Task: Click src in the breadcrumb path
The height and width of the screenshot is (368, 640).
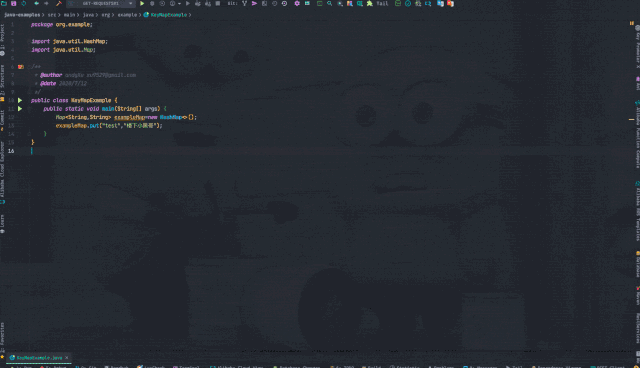Action: tap(52, 15)
